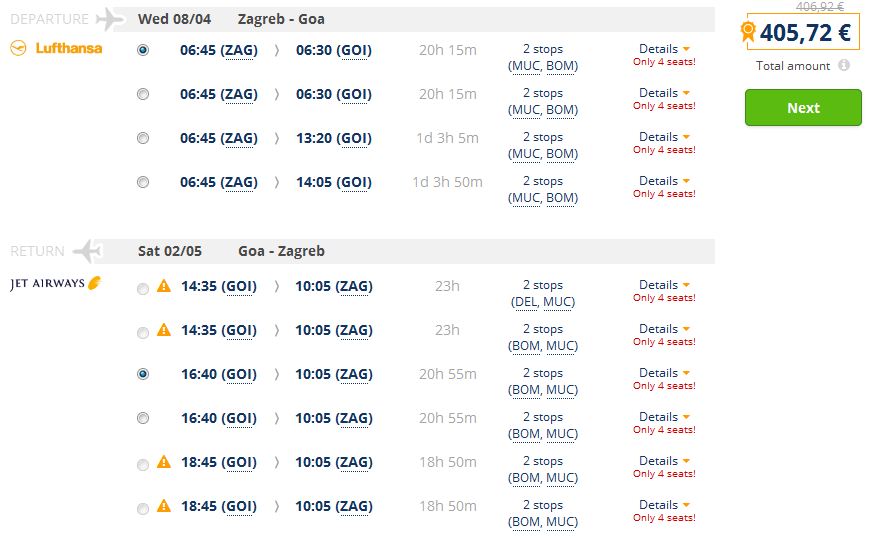This screenshot has width=869, height=538.
Task: Click ZAG airport code in first departure row
Action: pos(239,50)
